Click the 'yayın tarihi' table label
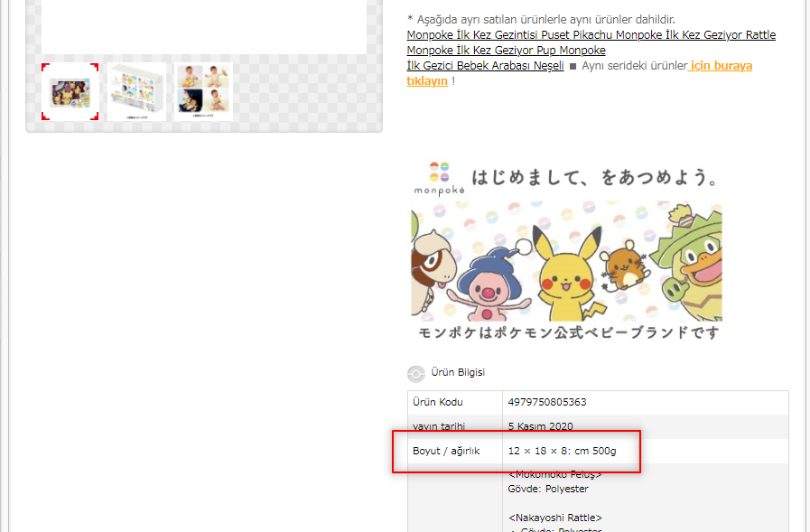This screenshot has width=810, height=532. coord(439,426)
